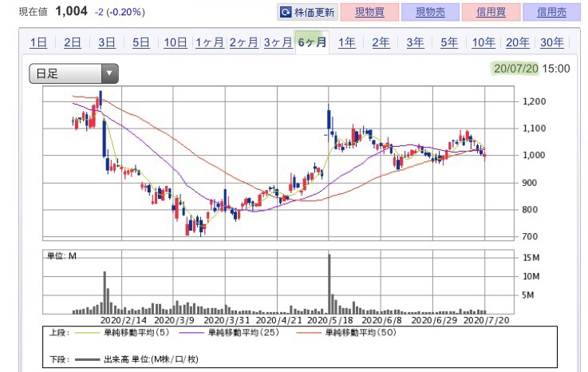Select the 2日 period tab

[73, 42]
